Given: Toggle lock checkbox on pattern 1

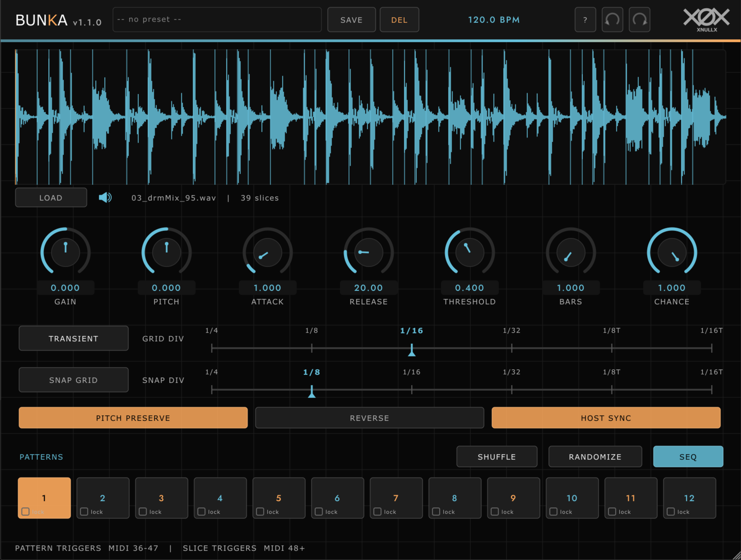Looking at the screenshot, I should point(26,512).
